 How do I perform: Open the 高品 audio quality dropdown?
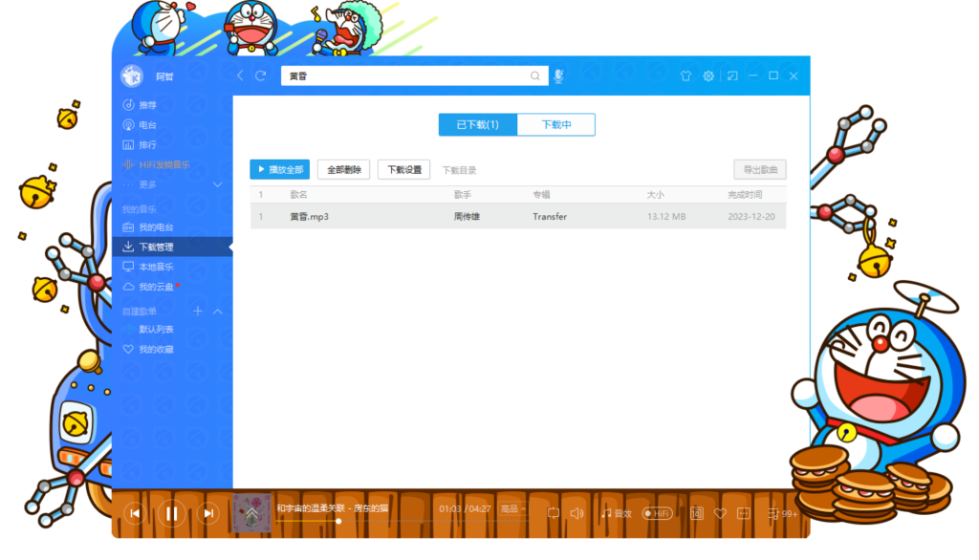pyautogui.click(x=511, y=508)
